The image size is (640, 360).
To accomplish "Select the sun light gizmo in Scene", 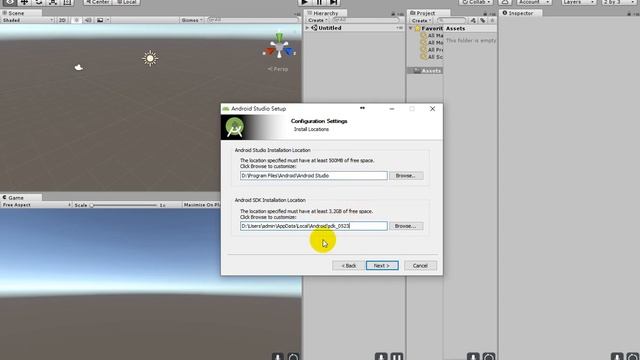I will point(150,58).
